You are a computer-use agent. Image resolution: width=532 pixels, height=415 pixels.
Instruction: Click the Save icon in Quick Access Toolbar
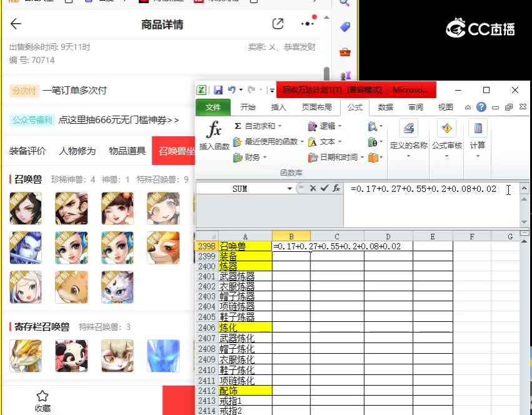(x=219, y=89)
